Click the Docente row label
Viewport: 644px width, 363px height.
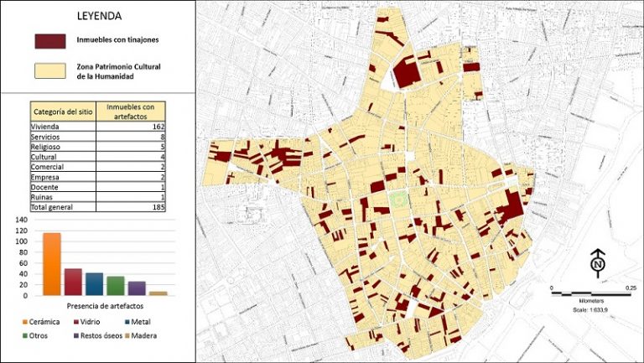tap(44, 187)
